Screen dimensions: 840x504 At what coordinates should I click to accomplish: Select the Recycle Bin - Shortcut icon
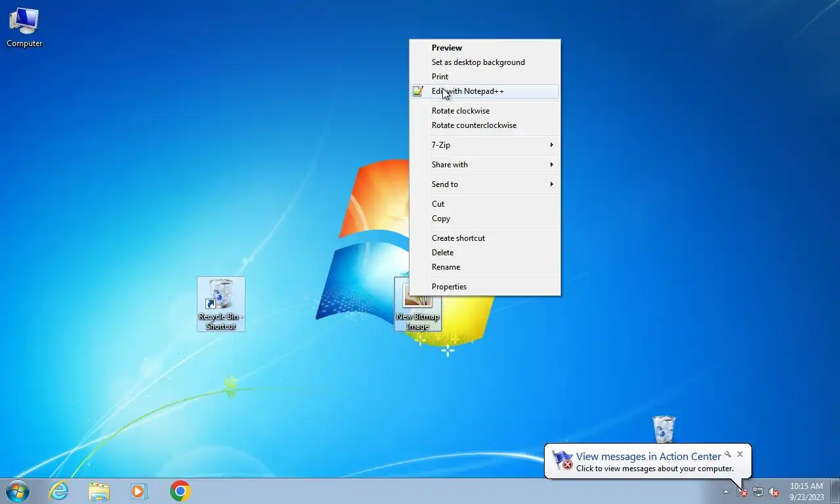(221, 304)
